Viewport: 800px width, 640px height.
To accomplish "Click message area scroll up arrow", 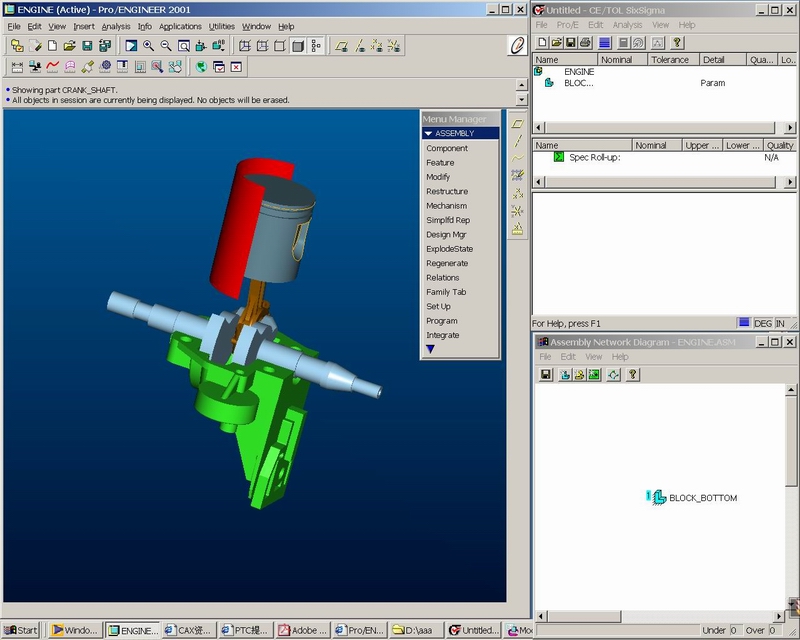I will click(521, 85).
